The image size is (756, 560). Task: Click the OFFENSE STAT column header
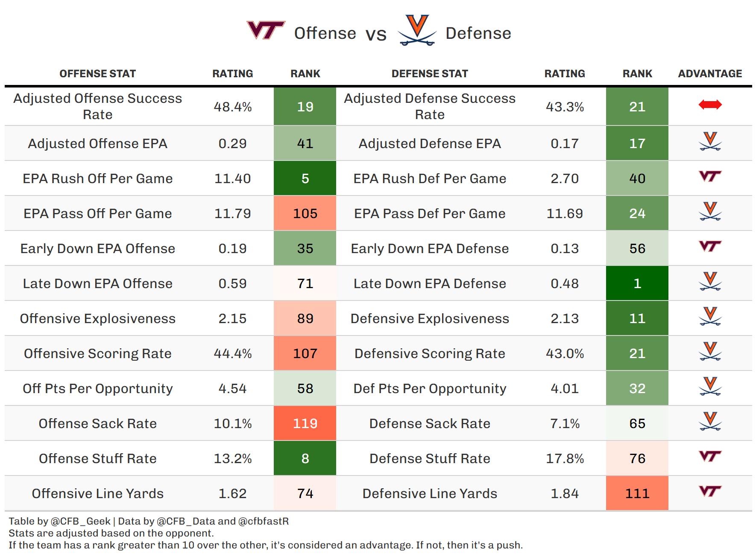97,74
